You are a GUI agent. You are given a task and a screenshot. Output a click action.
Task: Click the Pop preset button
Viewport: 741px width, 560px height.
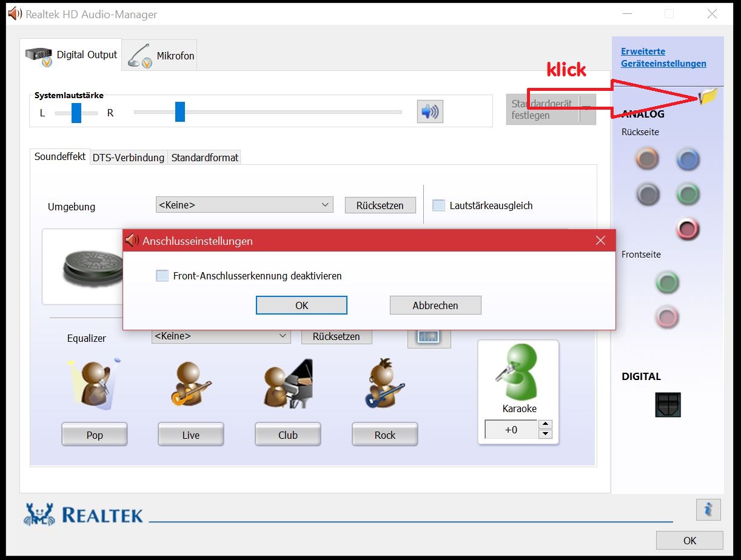tap(95, 435)
